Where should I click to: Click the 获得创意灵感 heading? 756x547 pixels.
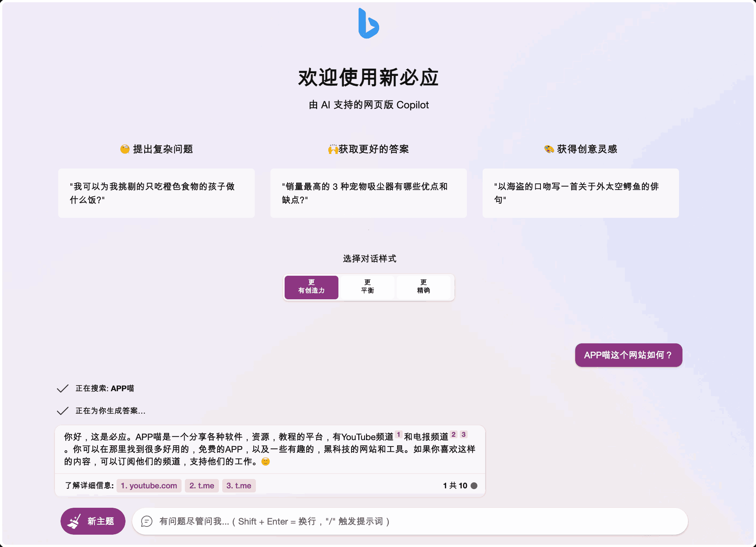[x=587, y=149]
